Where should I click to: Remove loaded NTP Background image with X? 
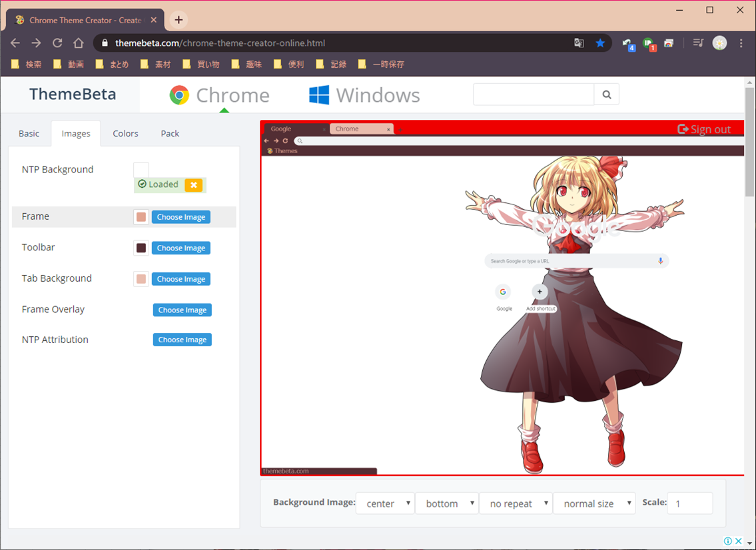point(193,184)
